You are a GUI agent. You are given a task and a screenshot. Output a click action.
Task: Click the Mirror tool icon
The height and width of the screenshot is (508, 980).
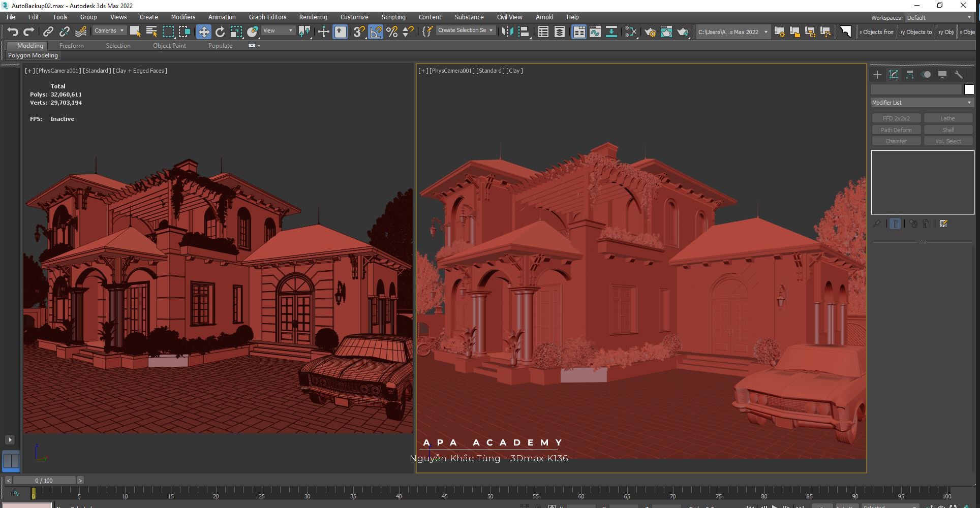pyautogui.click(x=507, y=32)
